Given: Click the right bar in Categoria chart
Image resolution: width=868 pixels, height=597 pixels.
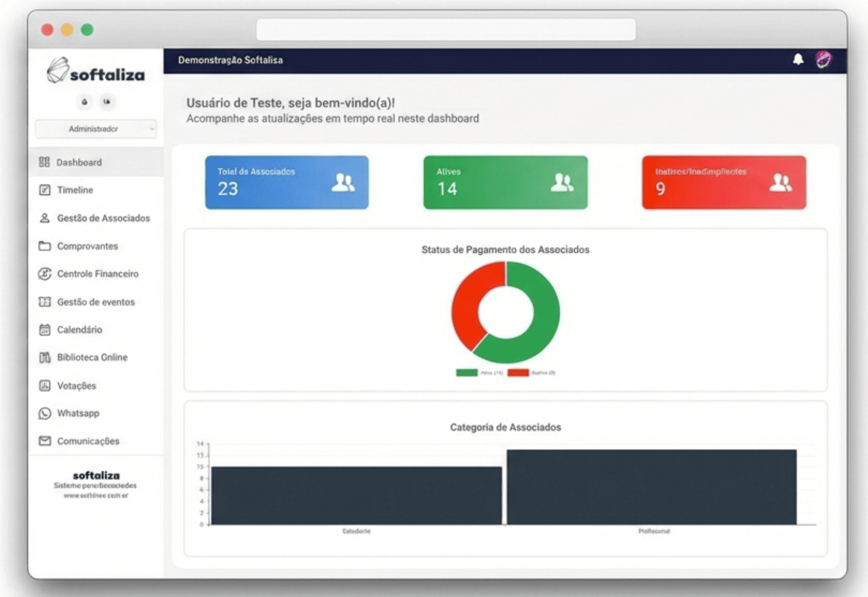Looking at the screenshot, I should pyautogui.click(x=651, y=487).
